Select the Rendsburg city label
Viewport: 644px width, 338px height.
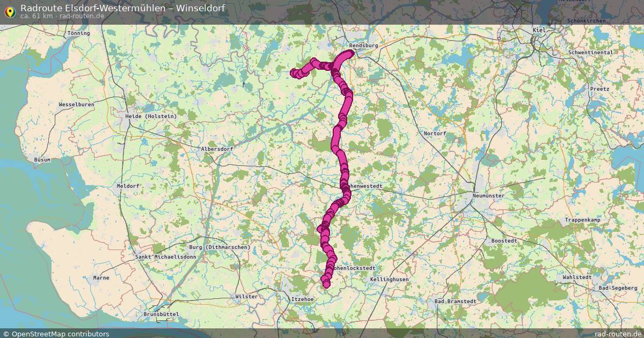363,46
